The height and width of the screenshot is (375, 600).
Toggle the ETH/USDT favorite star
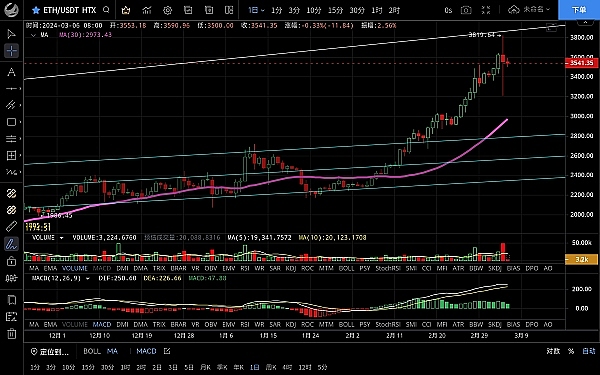pos(36,10)
